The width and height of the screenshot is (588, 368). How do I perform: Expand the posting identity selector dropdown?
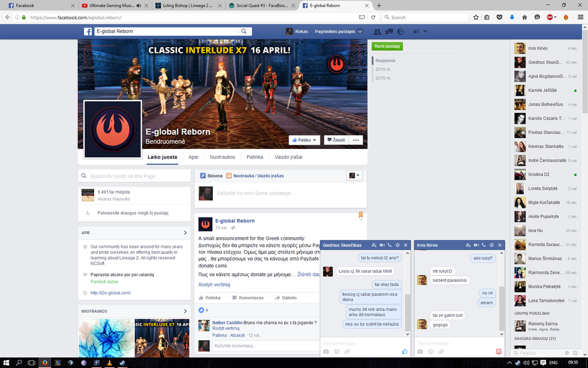355,175
